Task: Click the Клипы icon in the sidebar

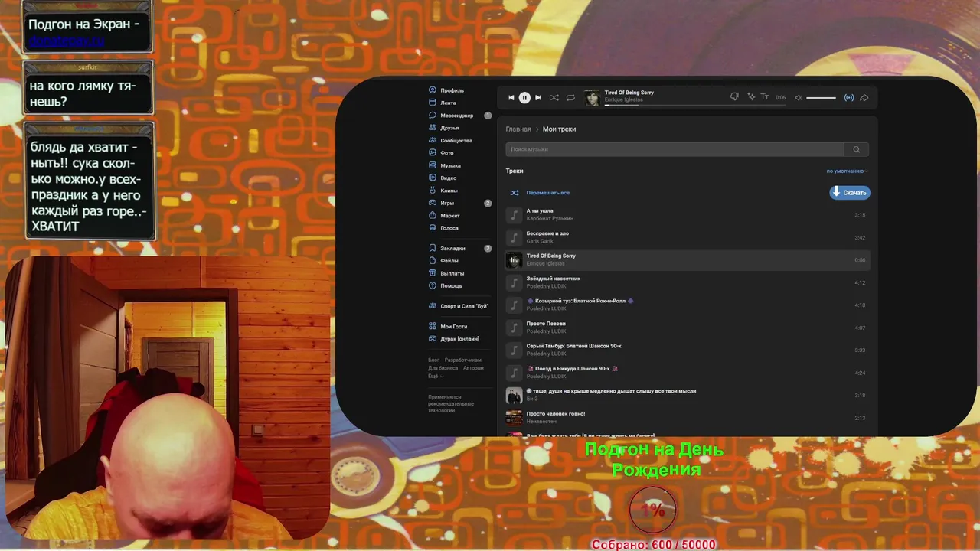Action: point(433,191)
